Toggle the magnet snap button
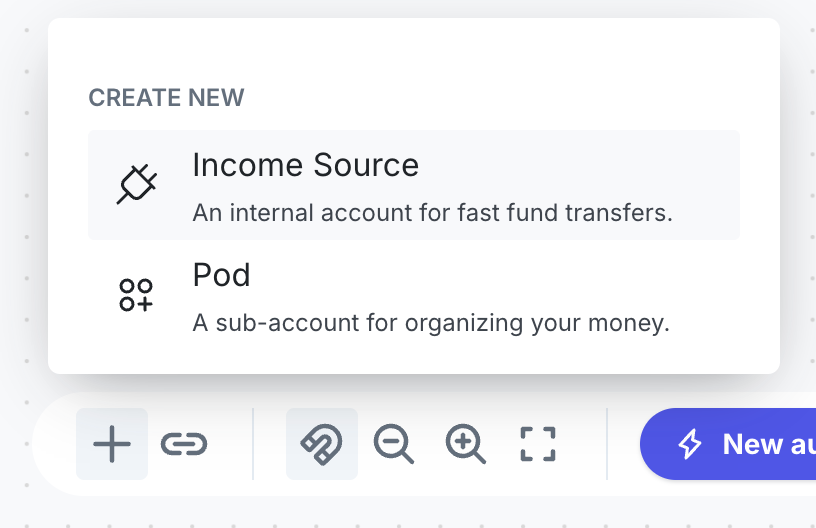This screenshot has width=816, height=528. (x=322, y=444)
